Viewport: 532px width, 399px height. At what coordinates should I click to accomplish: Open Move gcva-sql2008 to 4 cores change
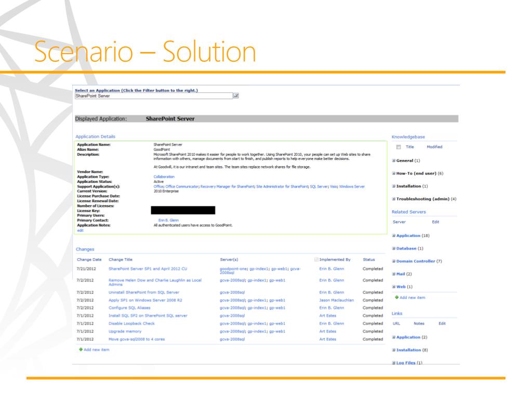tap(137, 339)
